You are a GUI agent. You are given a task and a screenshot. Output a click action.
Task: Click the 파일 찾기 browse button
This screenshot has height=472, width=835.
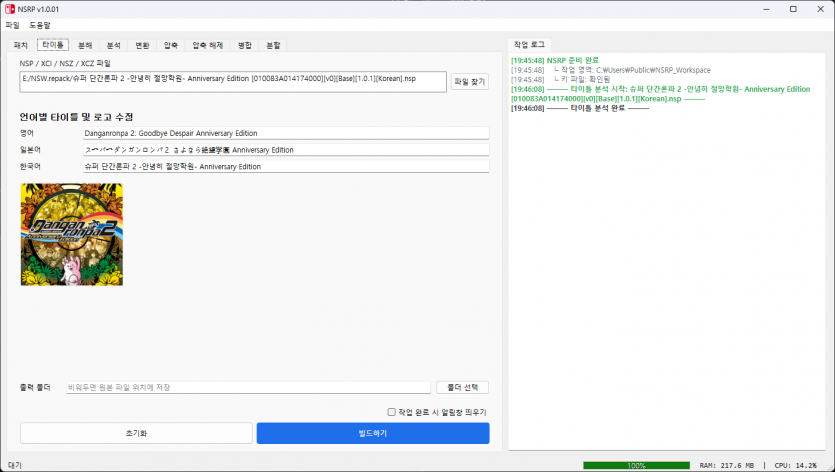(470, 82)
